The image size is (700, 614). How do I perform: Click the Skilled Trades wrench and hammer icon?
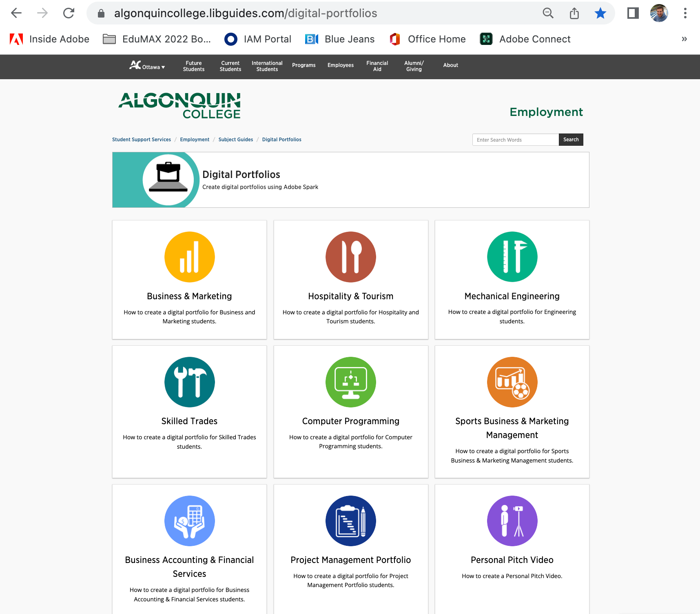click(x=189, y=382)
